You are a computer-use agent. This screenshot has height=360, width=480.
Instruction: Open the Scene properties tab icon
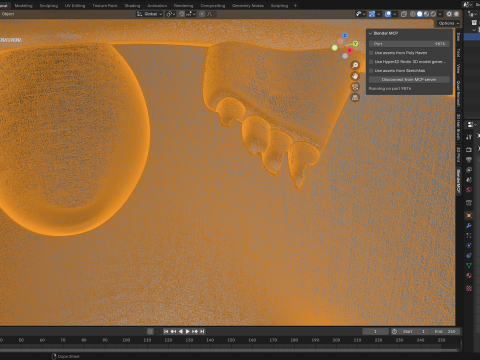click(469, 180)
